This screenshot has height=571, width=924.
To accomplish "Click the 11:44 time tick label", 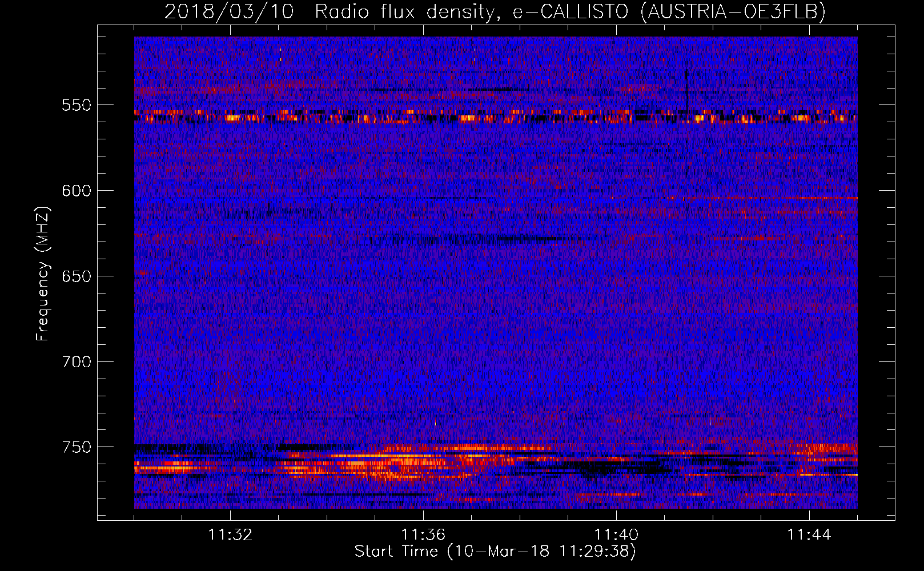I will 809,535.
